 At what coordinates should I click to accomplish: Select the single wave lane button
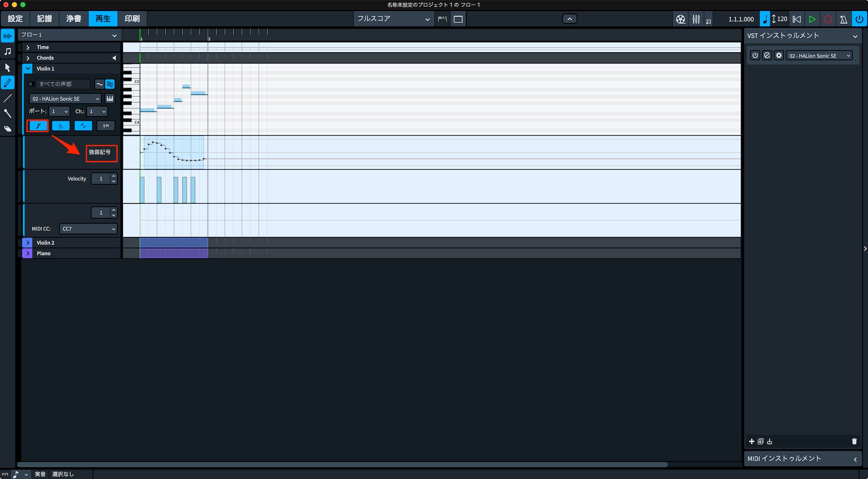click(99, 84)
